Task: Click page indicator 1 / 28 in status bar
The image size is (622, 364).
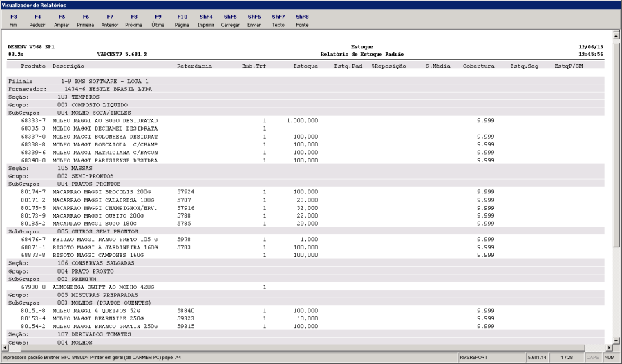Action: (x=567, y=358)
